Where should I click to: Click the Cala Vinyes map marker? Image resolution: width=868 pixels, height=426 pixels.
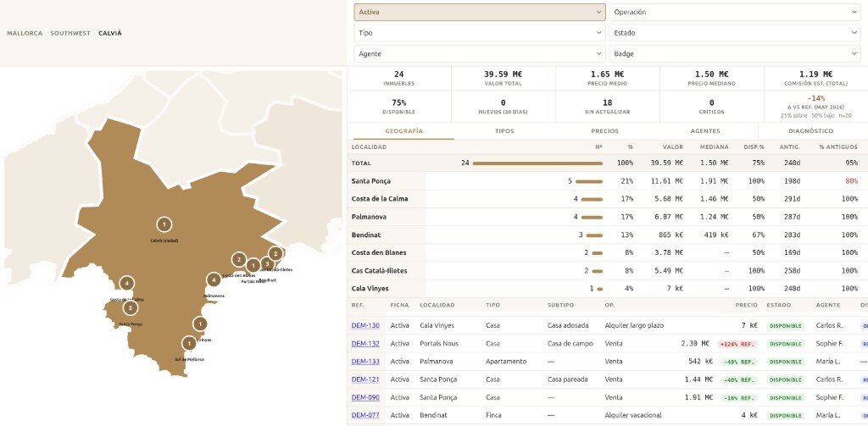(200, 324)
